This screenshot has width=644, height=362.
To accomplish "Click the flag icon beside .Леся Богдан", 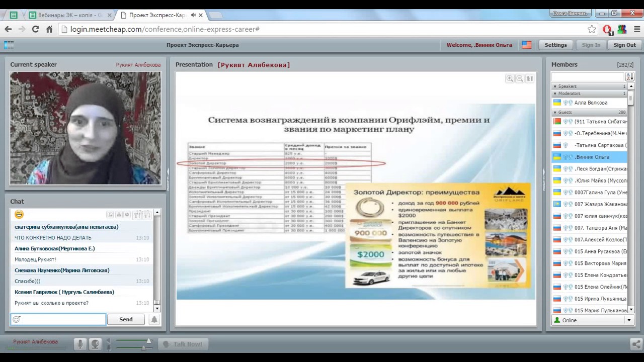I will (557, 169).
